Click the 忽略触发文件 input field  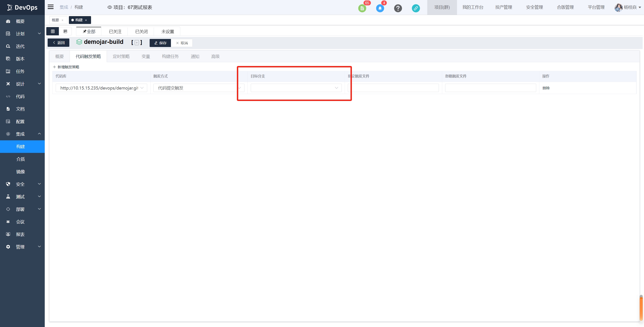coord(490,88)
